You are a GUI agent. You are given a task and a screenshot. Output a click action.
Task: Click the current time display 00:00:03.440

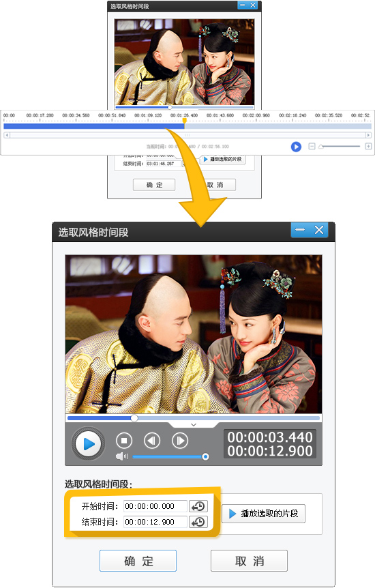click(270, 437)
